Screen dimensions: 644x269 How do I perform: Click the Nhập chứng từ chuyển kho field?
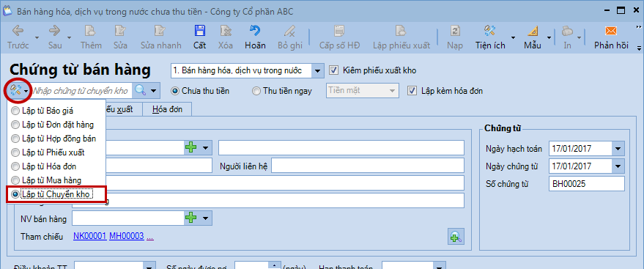(81, 90)
